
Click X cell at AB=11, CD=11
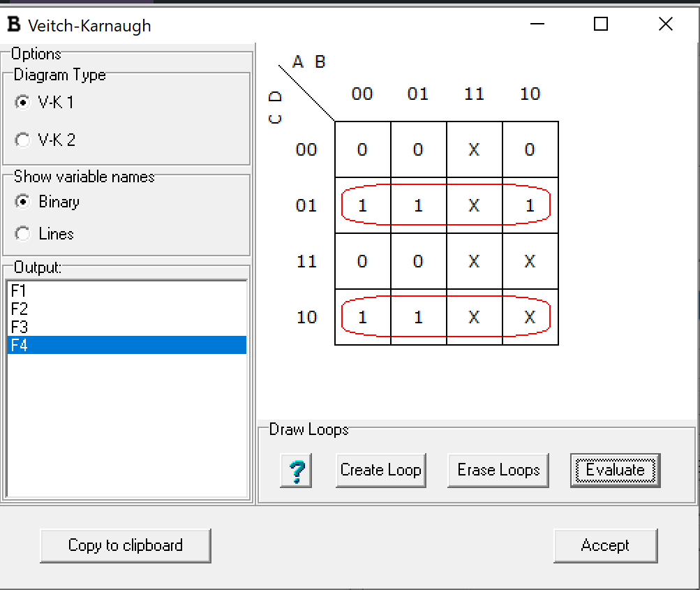[474, 261]
